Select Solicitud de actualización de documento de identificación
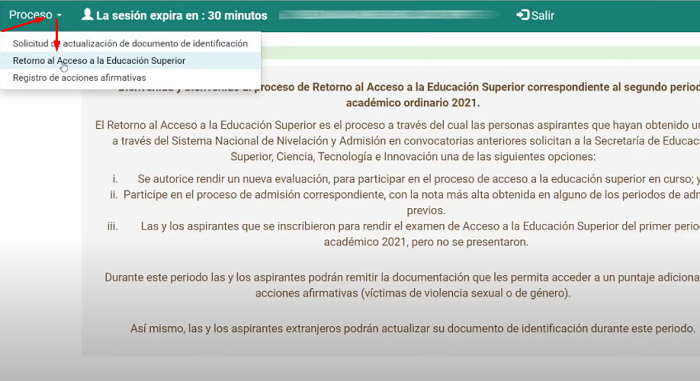Viewport: 700px width, 381px height. 130,44
